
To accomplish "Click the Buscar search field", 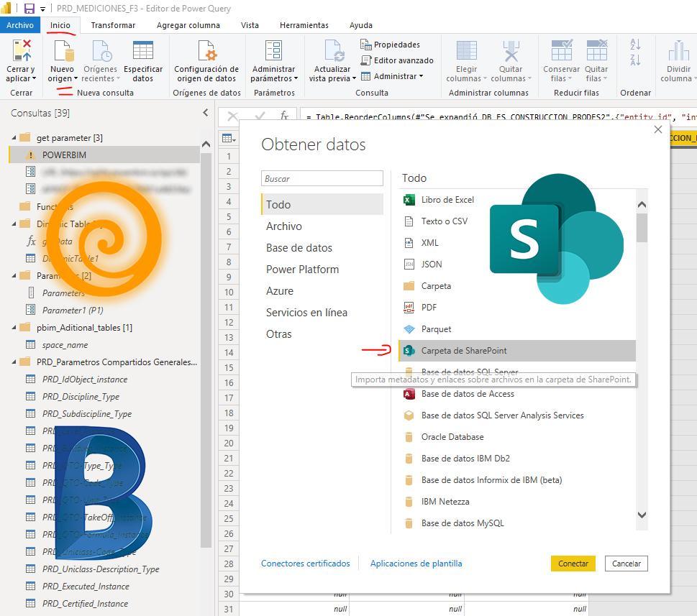I will click(x=322, y=179).
